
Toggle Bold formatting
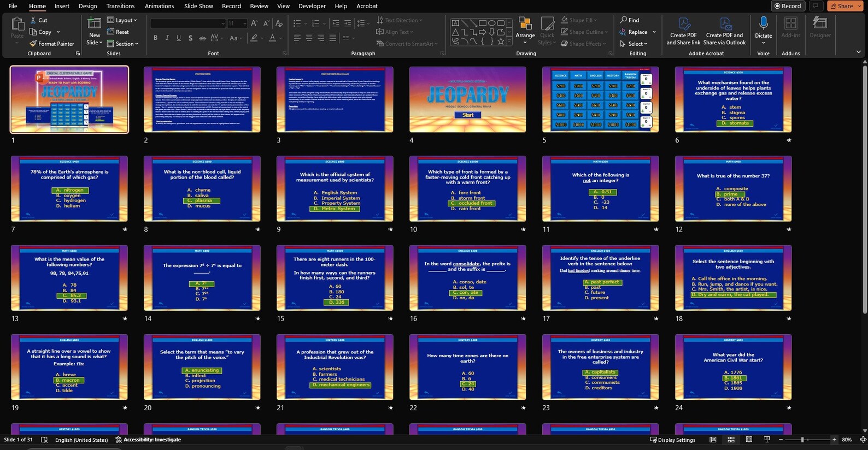156,38
